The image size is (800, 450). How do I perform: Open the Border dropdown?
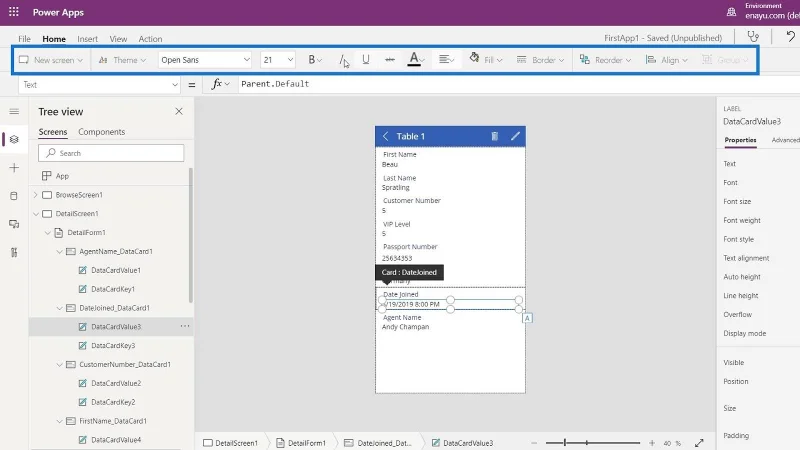click(x=540, y=60)
